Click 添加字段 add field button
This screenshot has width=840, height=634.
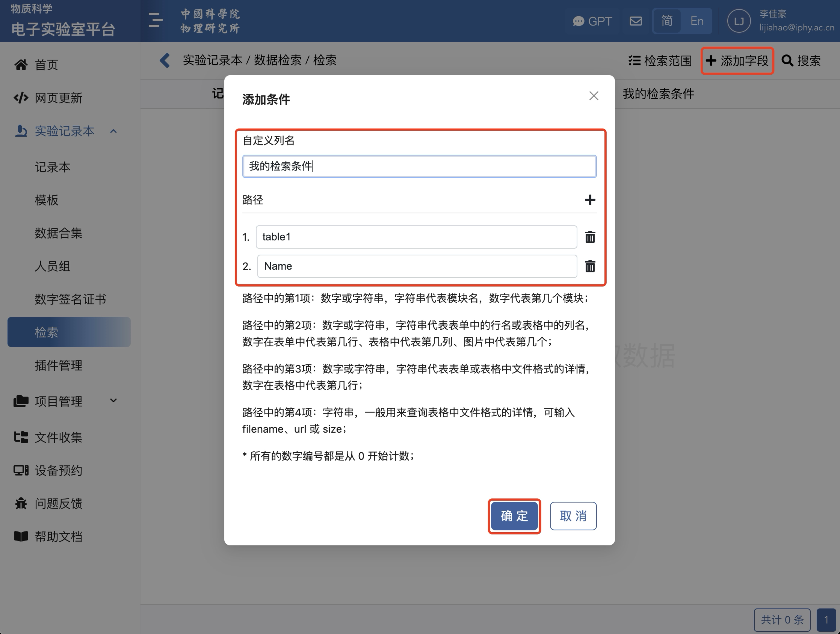click(x=737, y=61)
